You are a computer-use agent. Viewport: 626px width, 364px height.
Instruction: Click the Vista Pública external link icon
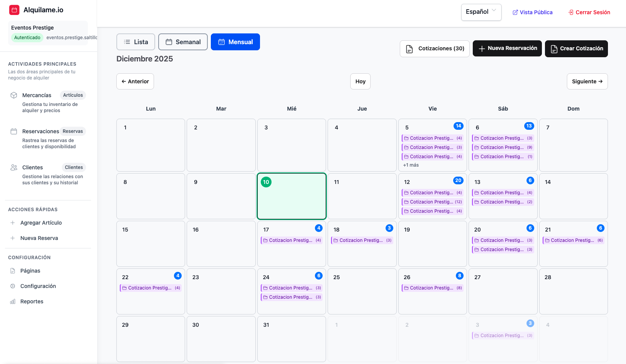(515, 12)
